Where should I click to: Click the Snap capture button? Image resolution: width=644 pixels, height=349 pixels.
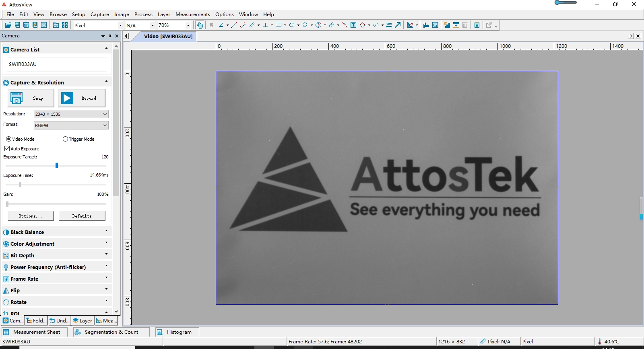coord(31,98)
